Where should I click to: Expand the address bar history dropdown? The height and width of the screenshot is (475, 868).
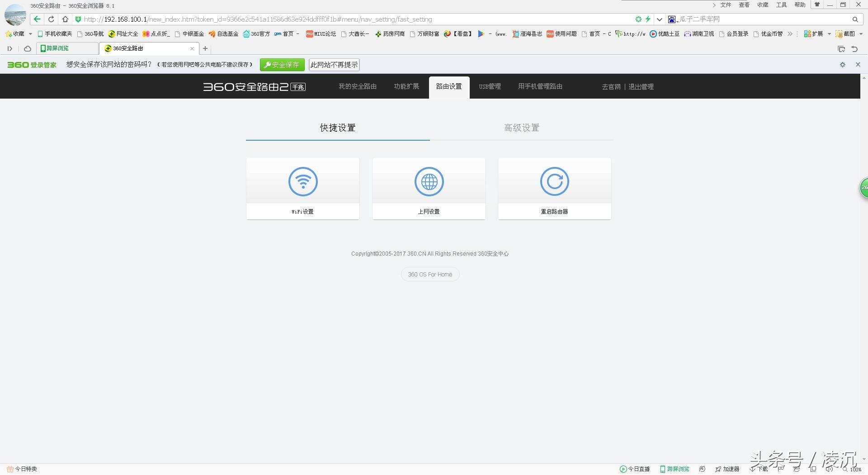[x=660, y=19]
